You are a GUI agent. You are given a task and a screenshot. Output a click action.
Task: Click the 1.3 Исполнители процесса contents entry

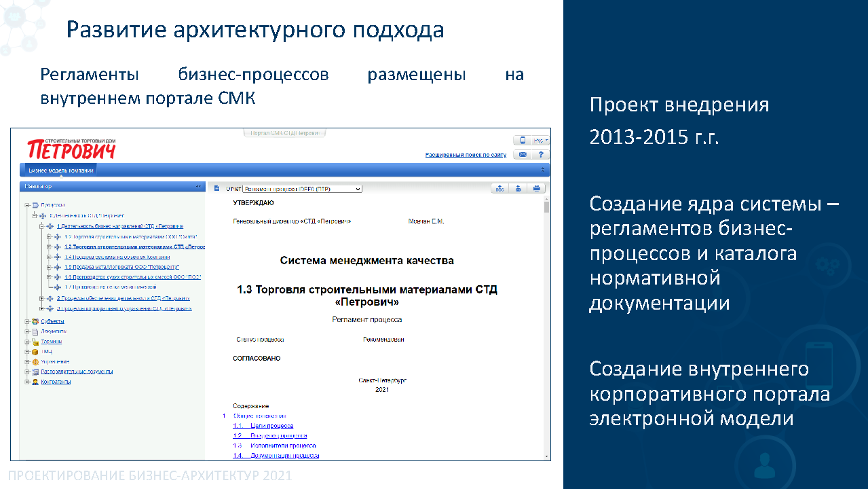(x=274, y=446)
